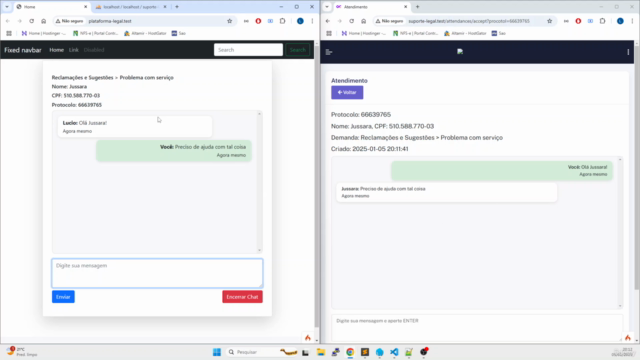Focus the Digite sua mensagem e aperte ENTER field
640x360 pixels.
[477, 327]
